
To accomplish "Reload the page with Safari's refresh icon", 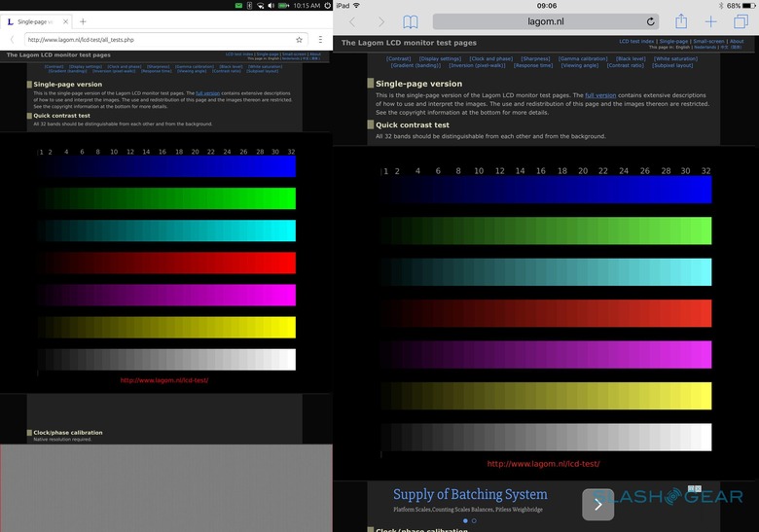I will click(651, 21).
